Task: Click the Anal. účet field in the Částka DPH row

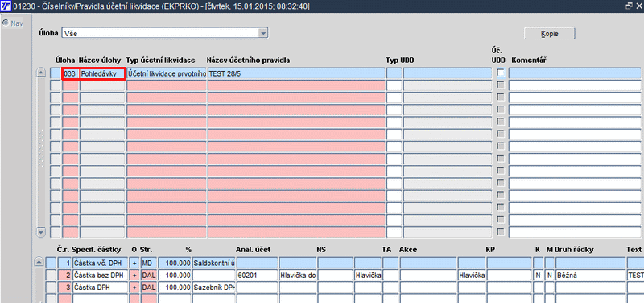Action: coord(257,288)
